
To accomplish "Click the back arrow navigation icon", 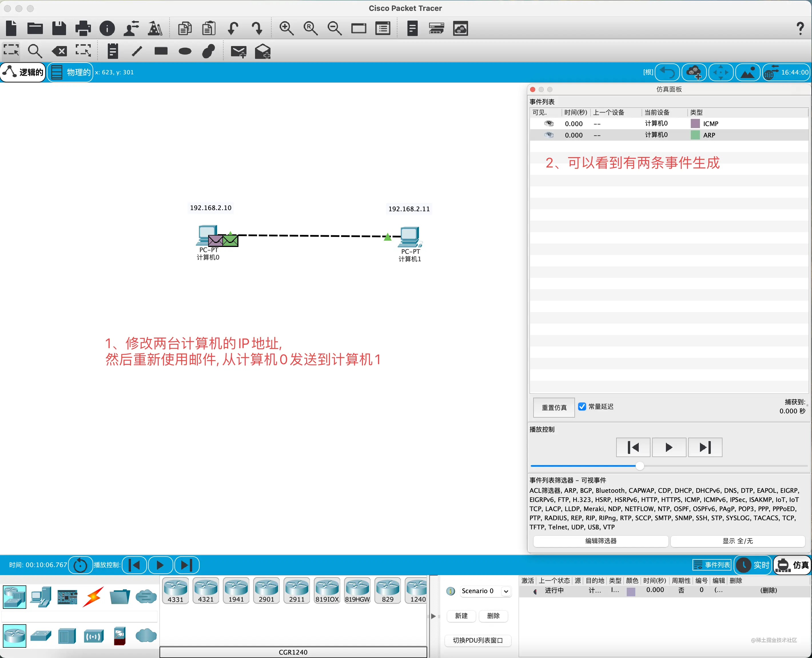I will coord(668,72).
